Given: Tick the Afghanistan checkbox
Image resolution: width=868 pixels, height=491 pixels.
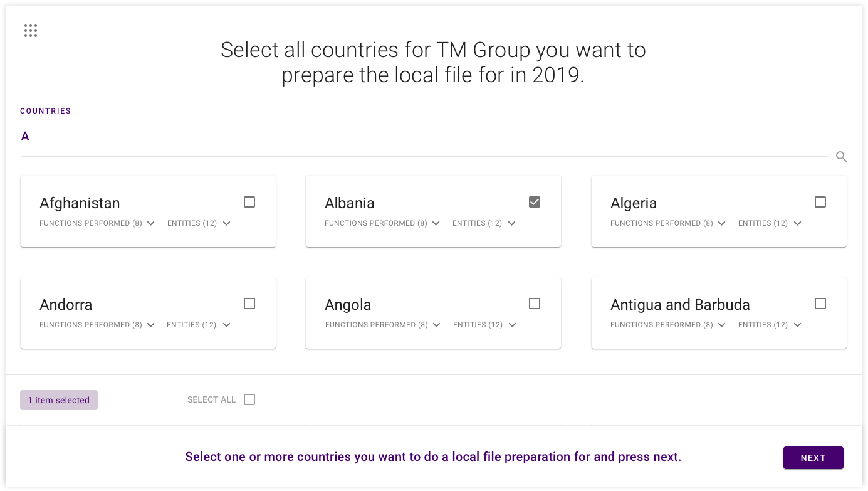Looking at the screenshot, I should pyautogui.click(x=249, y=202).
